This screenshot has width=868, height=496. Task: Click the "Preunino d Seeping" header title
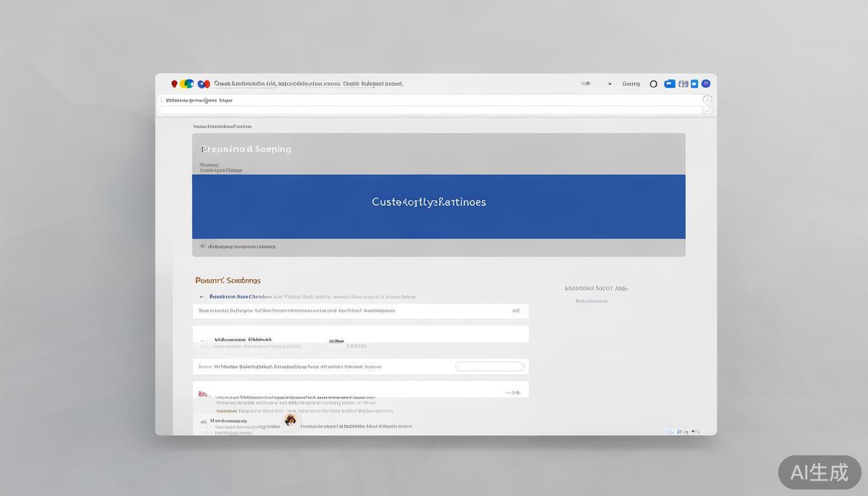click(246, 149)
